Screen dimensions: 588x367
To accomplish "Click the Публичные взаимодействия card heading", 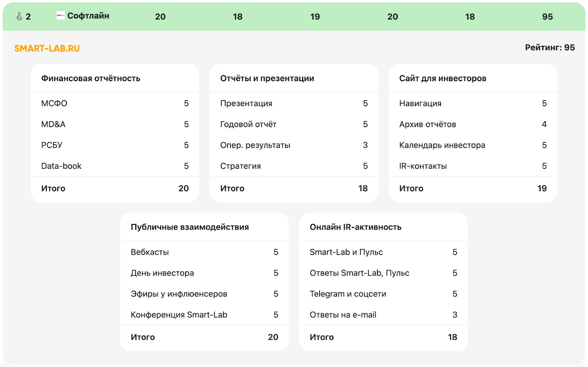I will (190, 227).
